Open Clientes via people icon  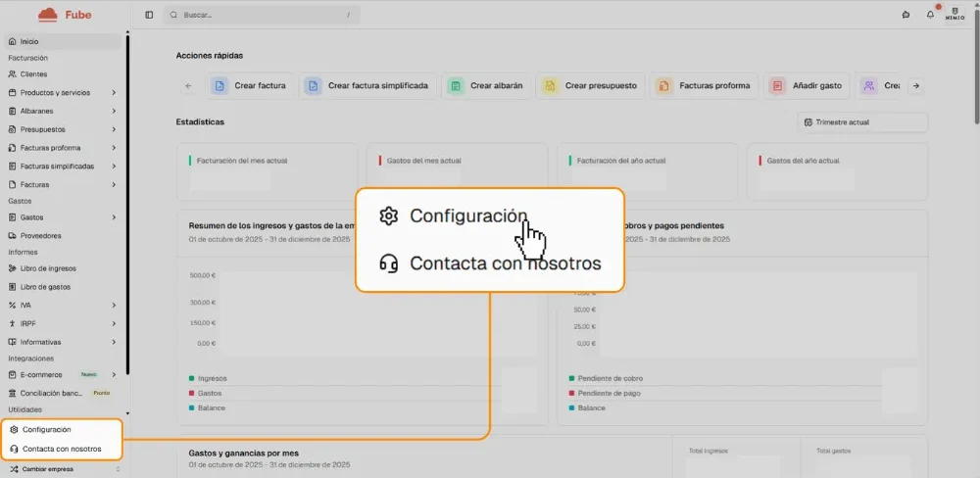13,73
